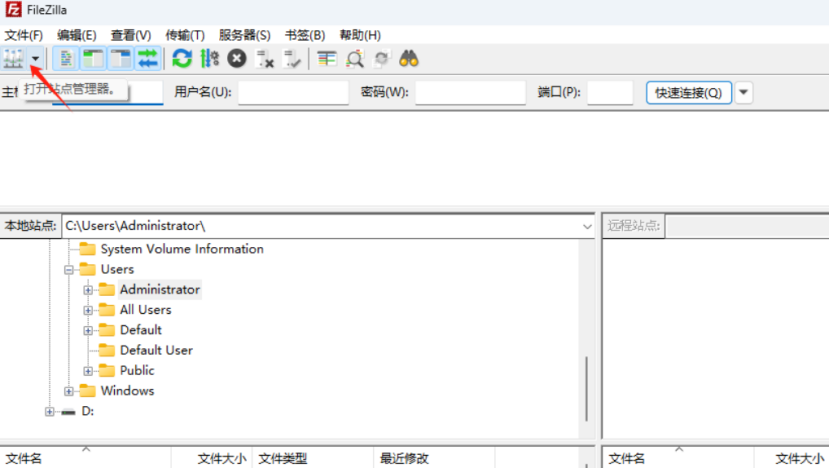Select the D: drive
The image size is (830, 468).
click(88, 411)
